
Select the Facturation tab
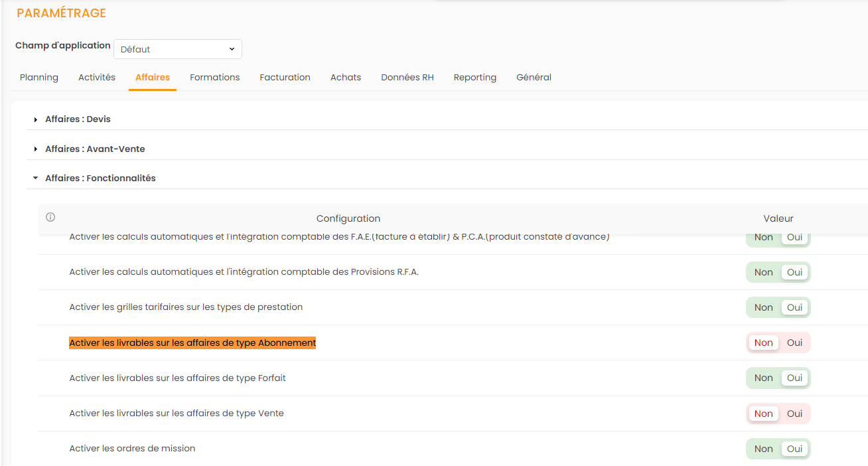coord(285,78)
